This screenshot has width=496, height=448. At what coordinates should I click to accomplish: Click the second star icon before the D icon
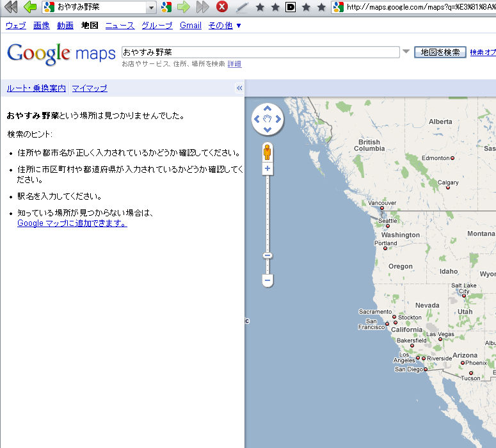click(275, 7)
